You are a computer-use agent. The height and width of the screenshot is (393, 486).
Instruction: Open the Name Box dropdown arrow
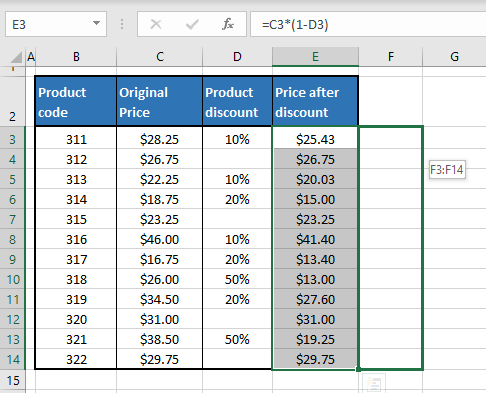point(96,23)
